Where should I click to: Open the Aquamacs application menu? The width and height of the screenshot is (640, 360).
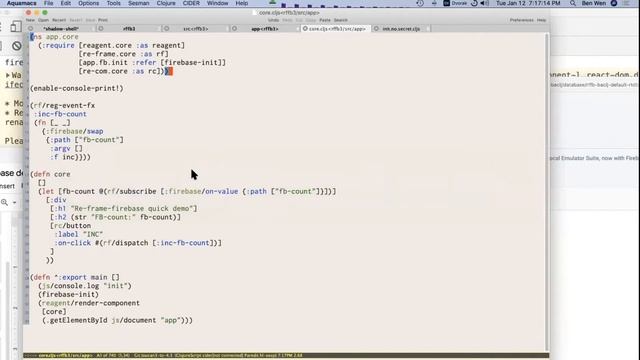(21, 3)
